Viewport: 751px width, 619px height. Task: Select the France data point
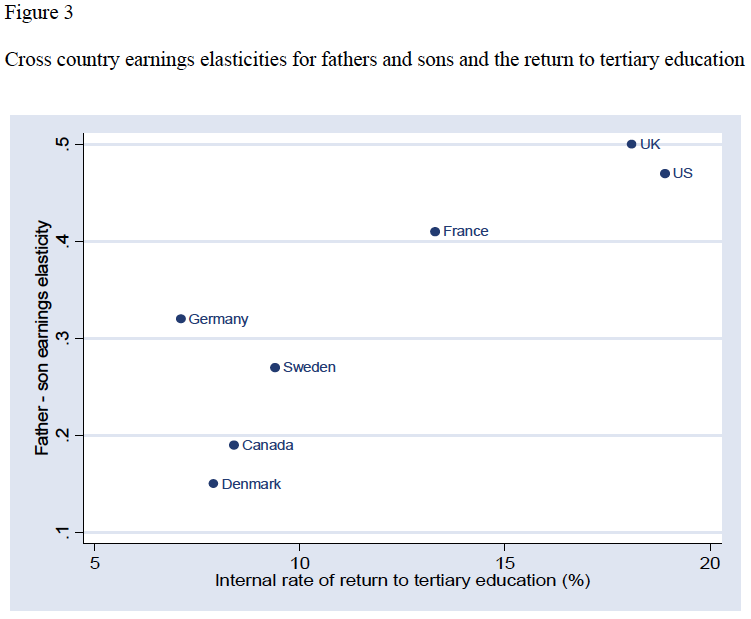(435, 231)
